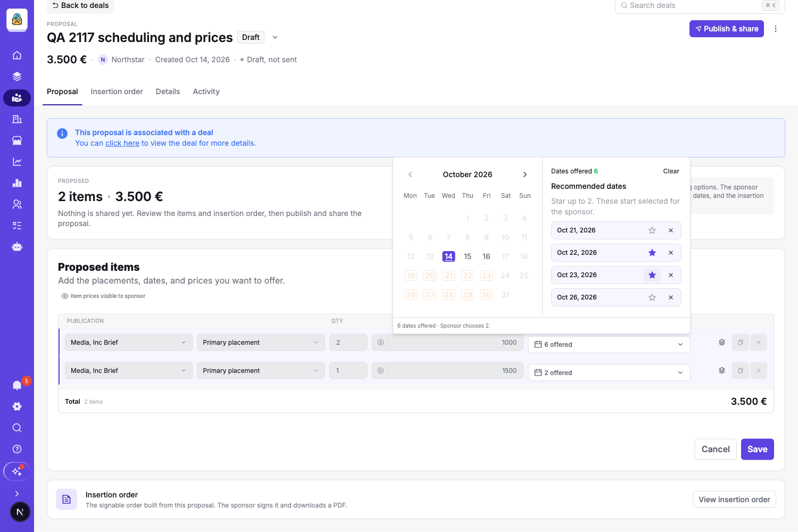Star Oct 21, 2026 as recommended
The height and width of the screenshot is (532, 798).
point(652,230)
